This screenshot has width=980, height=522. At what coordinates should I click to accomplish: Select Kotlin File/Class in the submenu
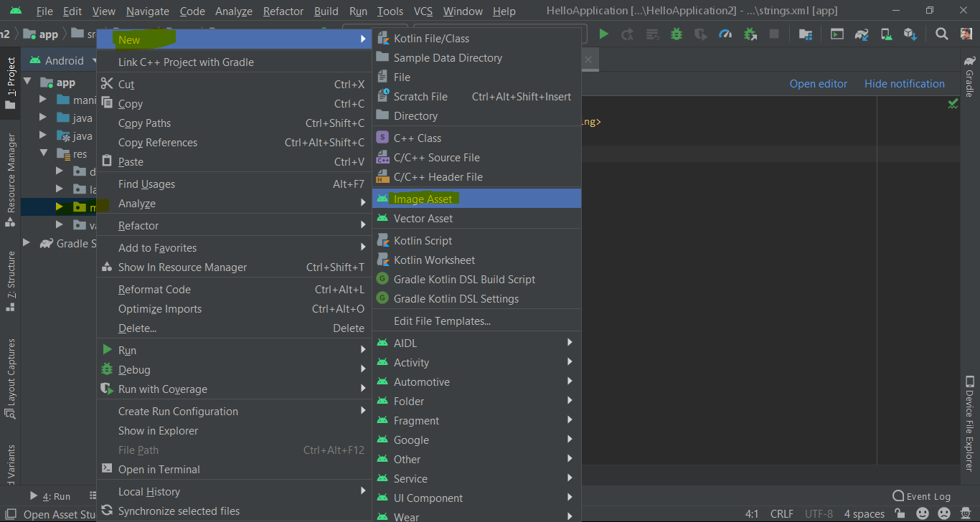click(476, 38)
